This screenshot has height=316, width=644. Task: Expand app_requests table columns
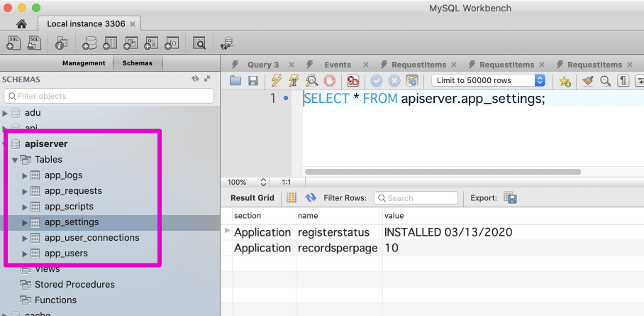(x=25, y=191)
